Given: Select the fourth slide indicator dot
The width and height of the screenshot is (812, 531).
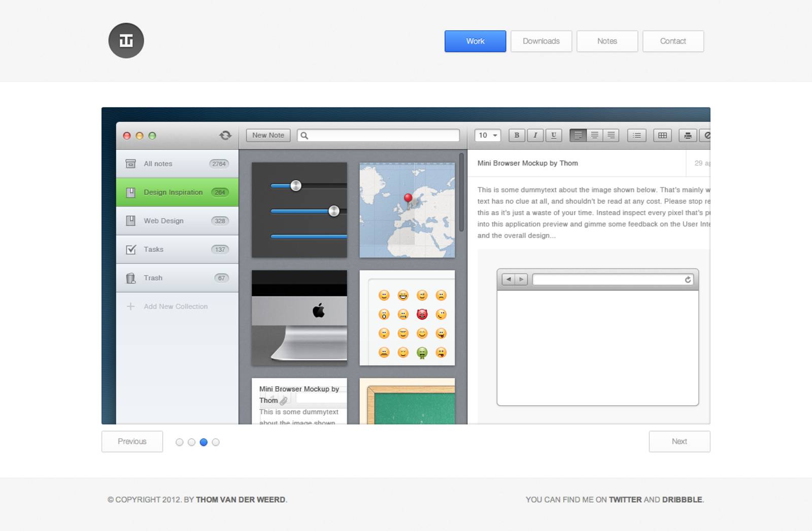Looking at the screenshot, I should pos(216,442).
